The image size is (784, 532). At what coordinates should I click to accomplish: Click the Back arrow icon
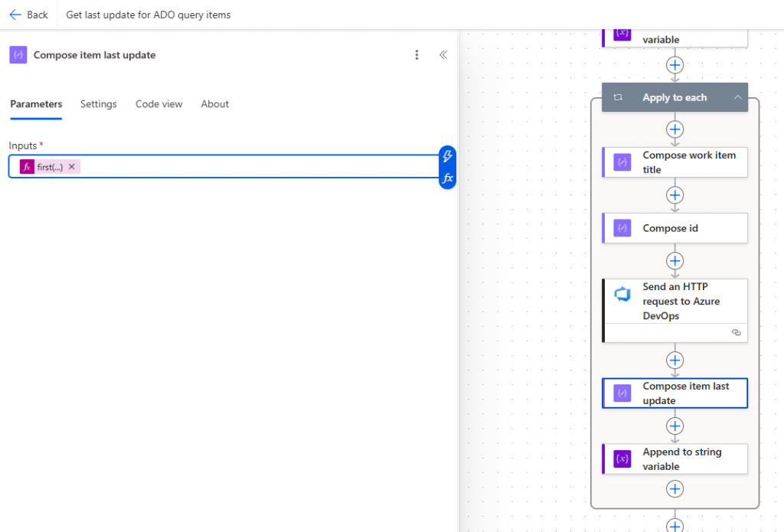15,15
